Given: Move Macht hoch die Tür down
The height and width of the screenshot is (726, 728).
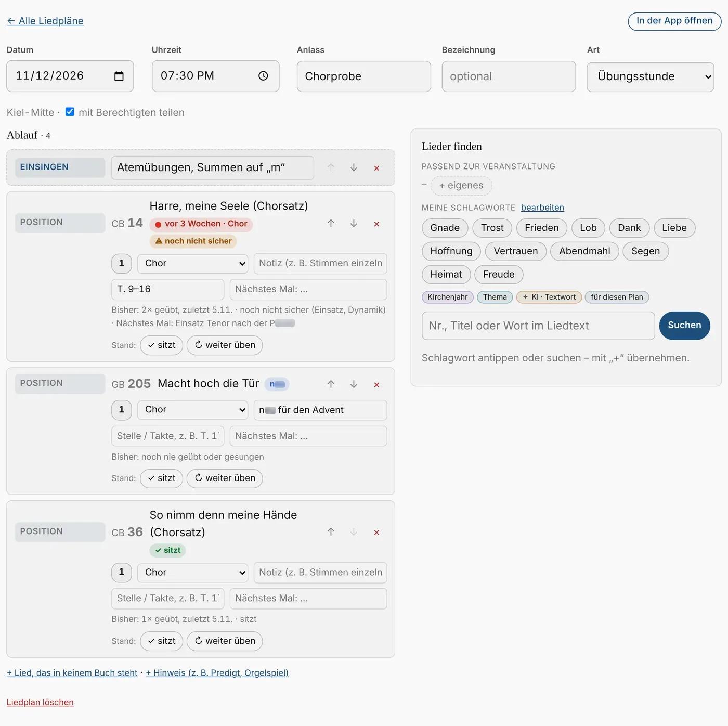Looking at the screenshot, I should tap(354, 384).
